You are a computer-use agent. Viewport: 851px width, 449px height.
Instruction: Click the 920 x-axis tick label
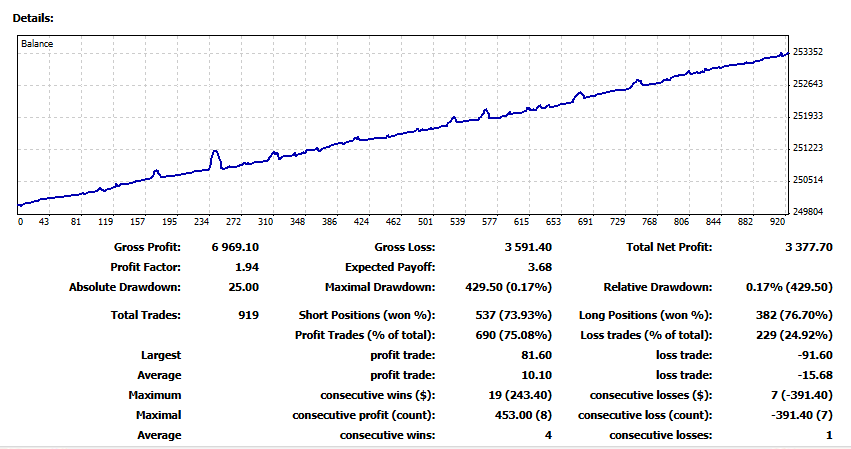[x=776, y=222]
